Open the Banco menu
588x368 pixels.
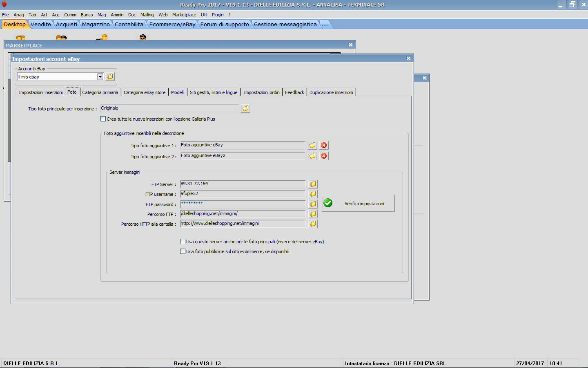pyautogui.click(x=87, y=15)
